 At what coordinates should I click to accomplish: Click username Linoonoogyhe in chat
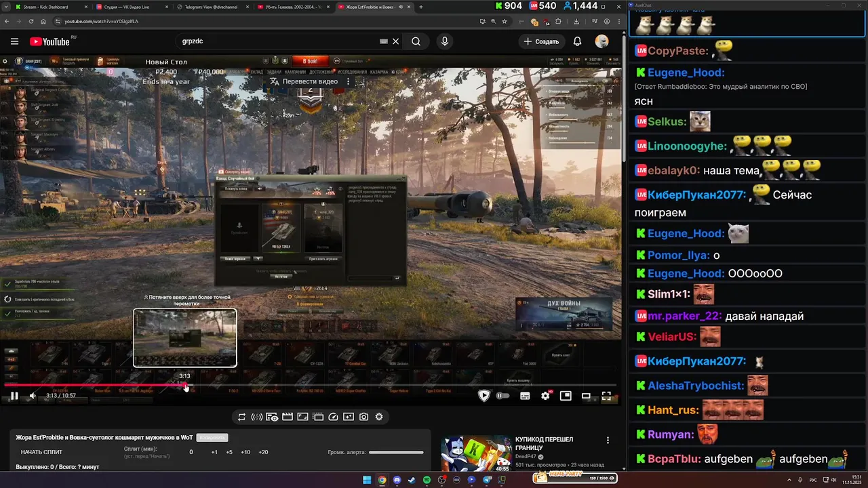(687, 146)
